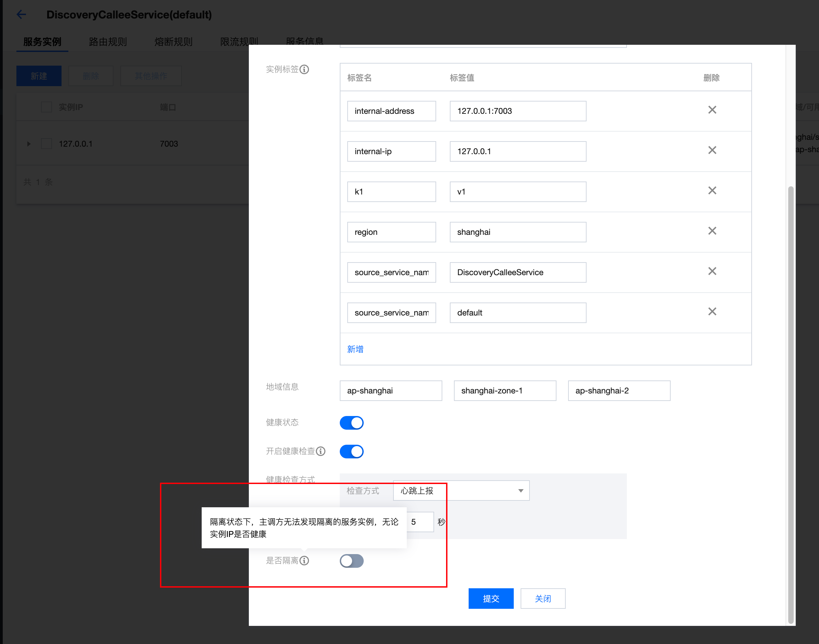Click info icon beside 是否隔离
This screenshot has width=819, height=644.
pyautogui.click(x=304, y=561)
